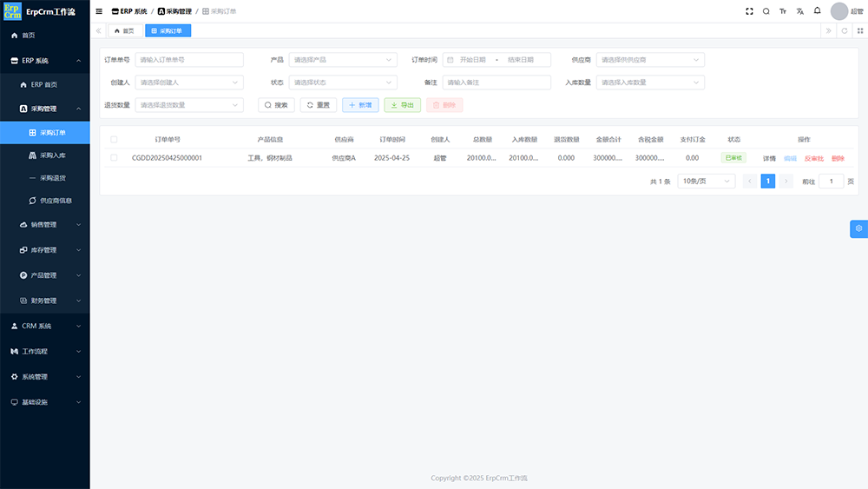Open the 供应商 supplier dropdown

(650, 60)
